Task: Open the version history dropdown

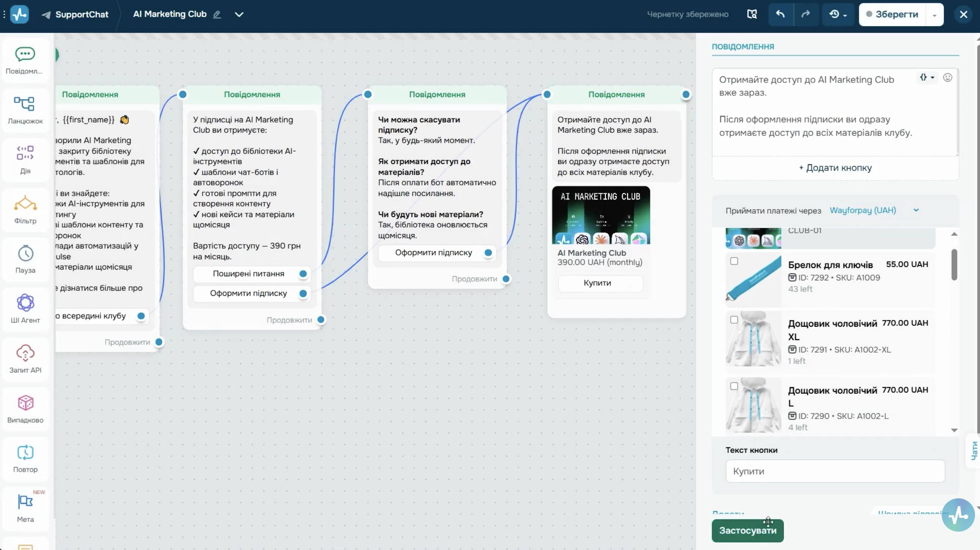Action: pos(838,14)
